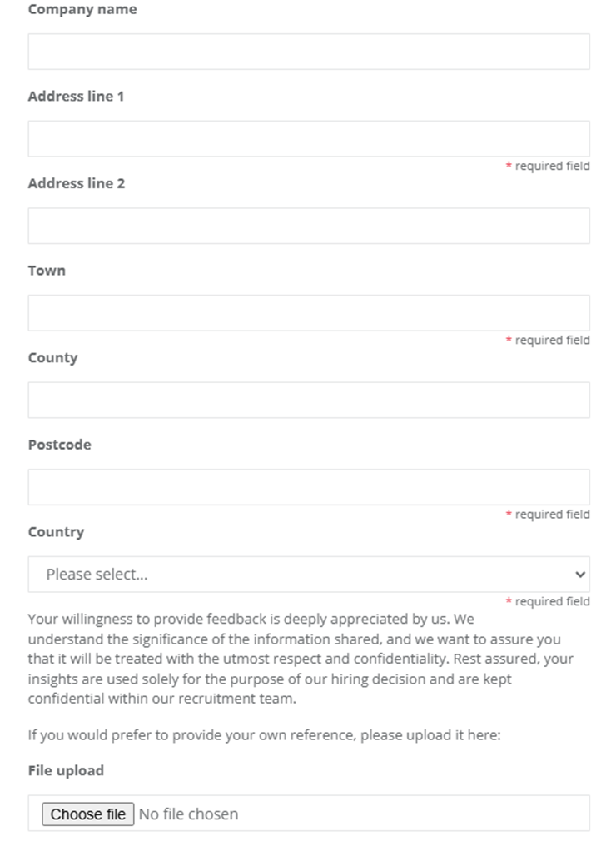Click the Address line 1 label
This screenshot has height=841, width=616.
coord(76,97)
